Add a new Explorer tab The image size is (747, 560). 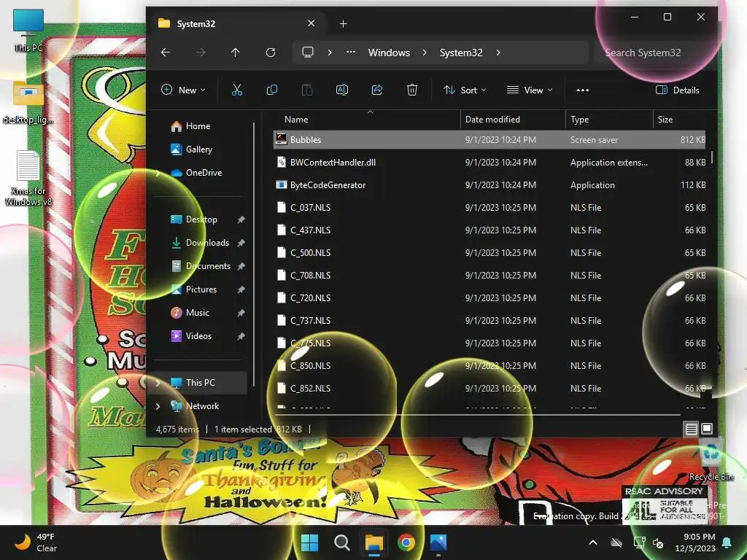[343, 23]
